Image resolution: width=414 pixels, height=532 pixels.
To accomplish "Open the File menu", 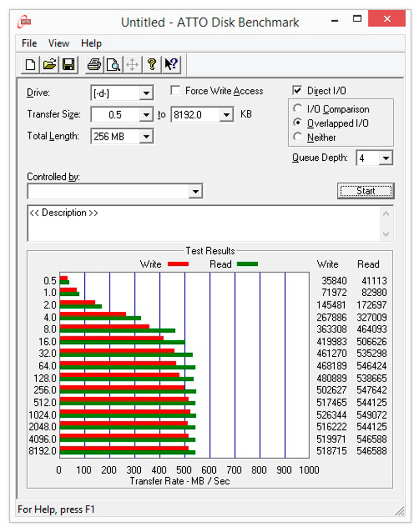I will [29, 43].
